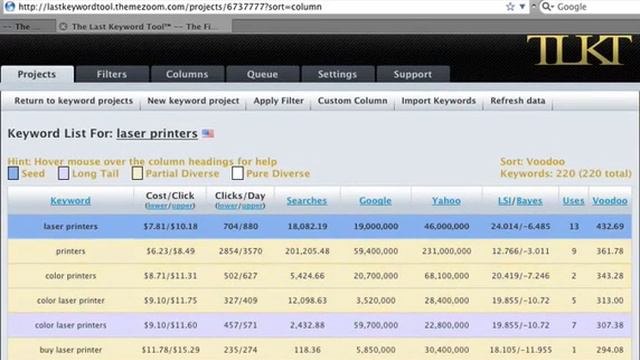Click the 18.105/-11.955 LSI/Bayes cell
Viewport: 640px width, 360px height.
click(520, 350)
